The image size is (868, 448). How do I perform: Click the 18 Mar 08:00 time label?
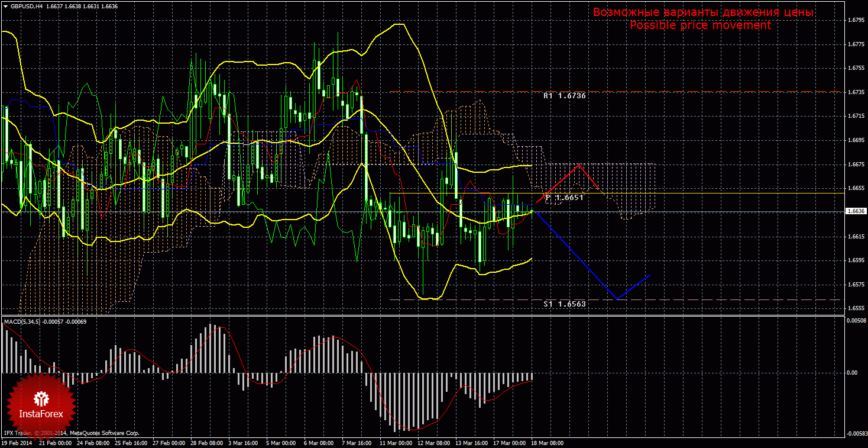pos(548,443)
